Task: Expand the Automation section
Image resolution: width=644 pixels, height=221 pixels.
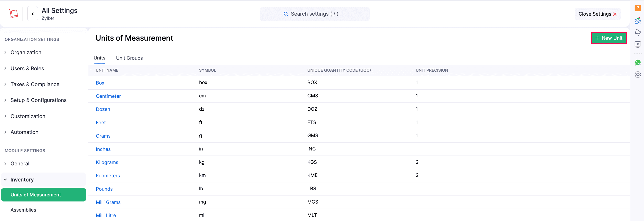Action: [x=24, y=132]
